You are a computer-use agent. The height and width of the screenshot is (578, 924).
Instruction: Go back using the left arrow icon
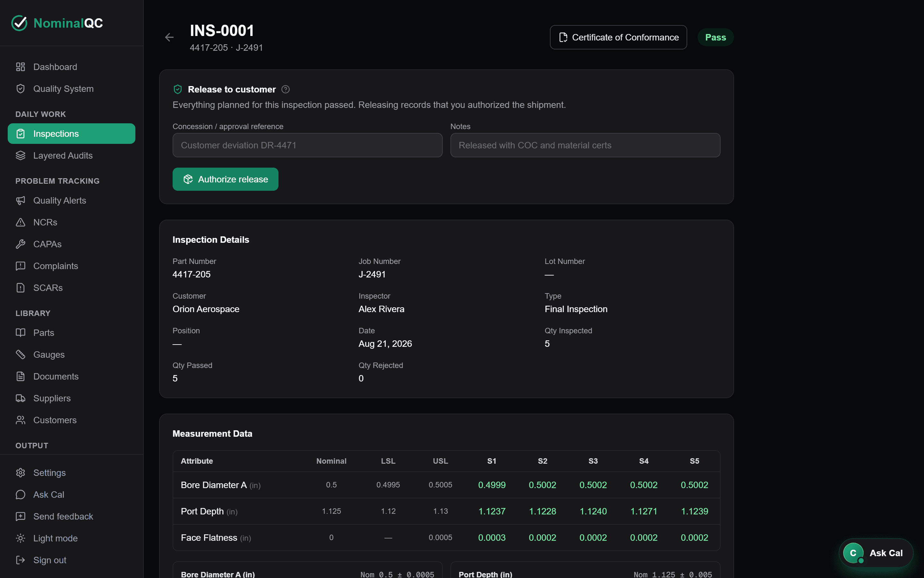point(169,37)
